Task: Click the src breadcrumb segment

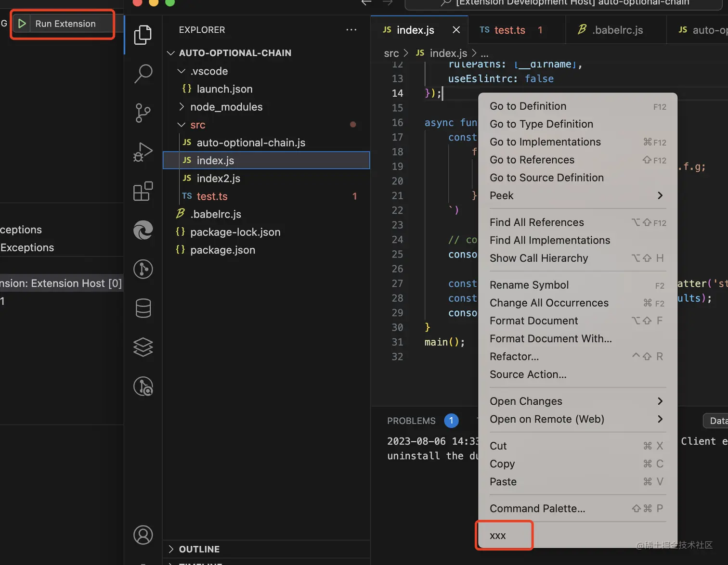Action: coord(391,53)
